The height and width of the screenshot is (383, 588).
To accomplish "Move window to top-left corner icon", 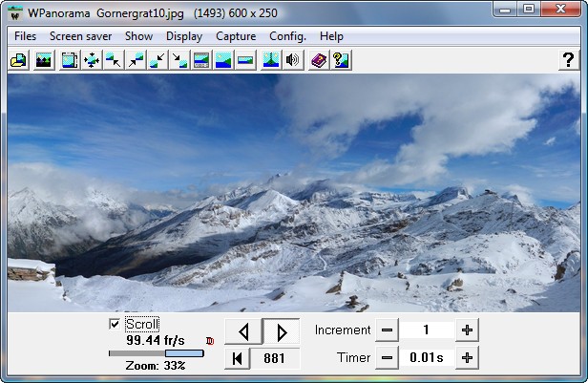I will click(114, 60).
